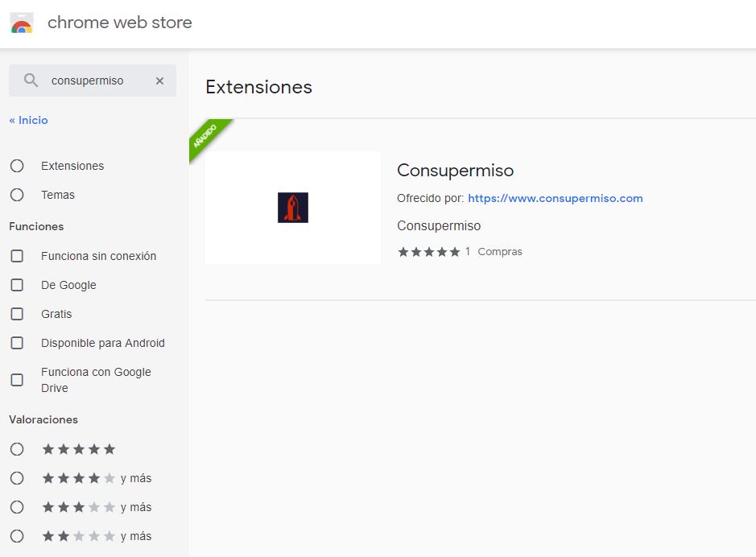This screenshot has height=557, width=756.
Task: Click the consupermiso search field
Action: pos(93,80)
